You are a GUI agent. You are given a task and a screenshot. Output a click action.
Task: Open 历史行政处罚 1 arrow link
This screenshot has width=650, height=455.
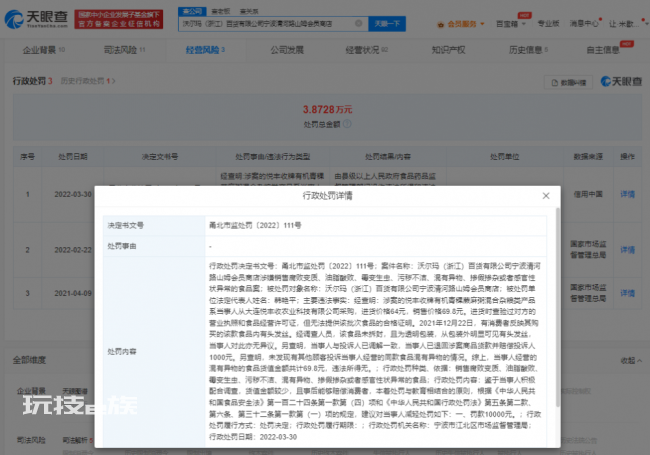tap(88, 81)
